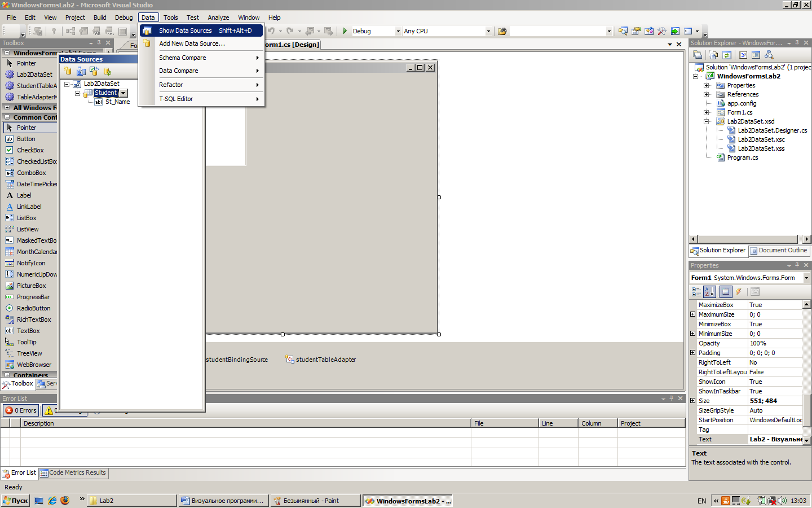Image resolution: width=812 pixels, height=508 pixels.
Task: Switch to the Error List tab
Action: (19, 473)
